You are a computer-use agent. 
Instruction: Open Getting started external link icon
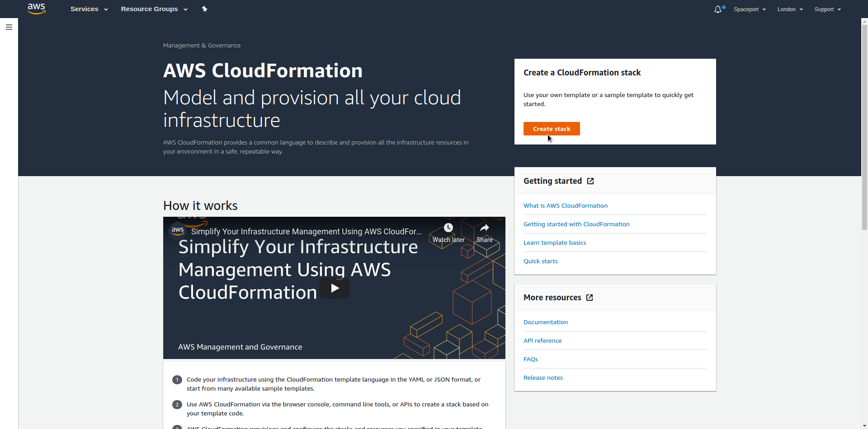(x=590, y=181)
